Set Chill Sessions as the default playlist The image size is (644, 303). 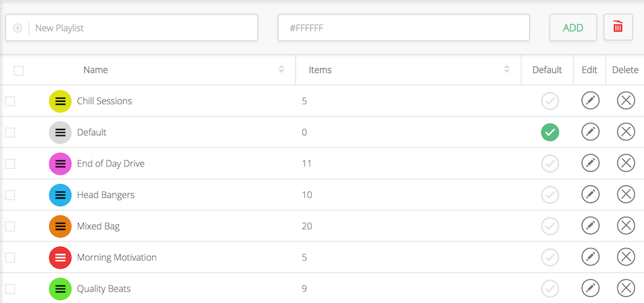pyautogui.click(x=550, y=101)
